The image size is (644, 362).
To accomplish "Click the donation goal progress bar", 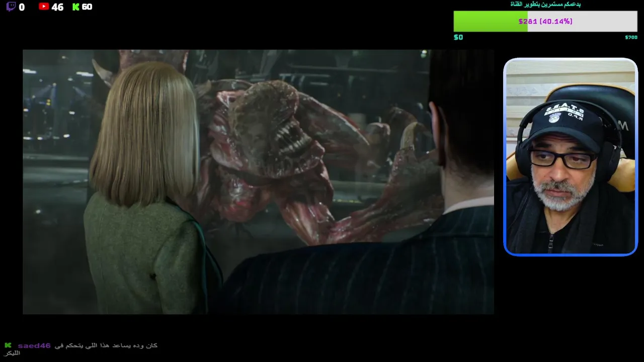I will coord(545,22).
